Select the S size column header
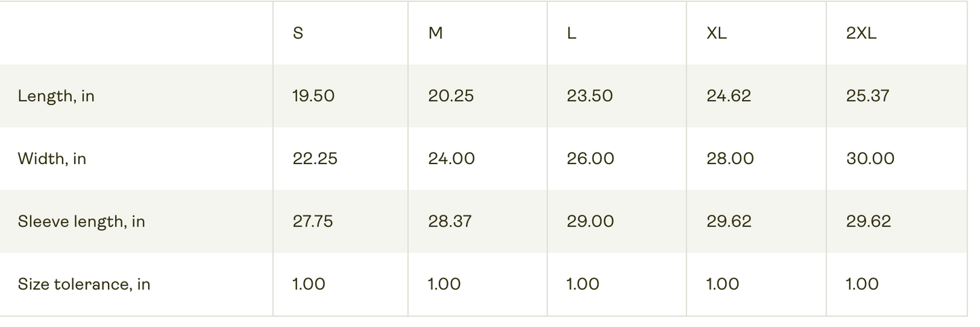This screenshot has width=980, height=327. (298, 33)
